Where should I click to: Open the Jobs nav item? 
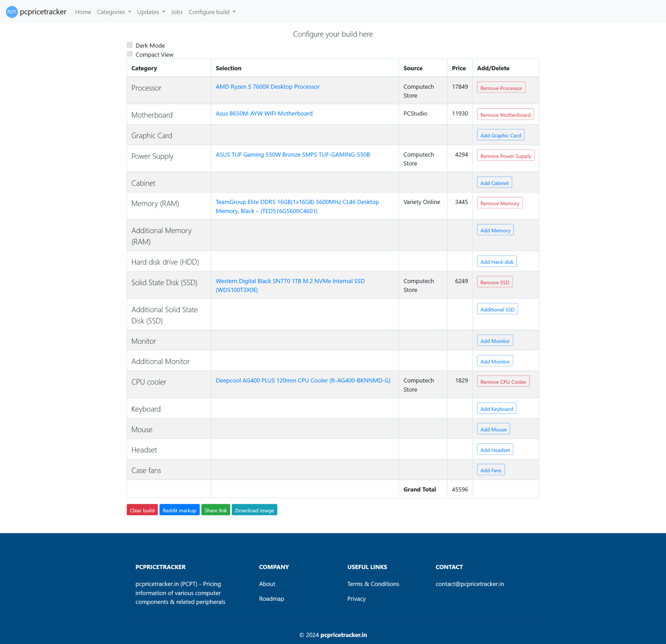[x=177, y=12]
